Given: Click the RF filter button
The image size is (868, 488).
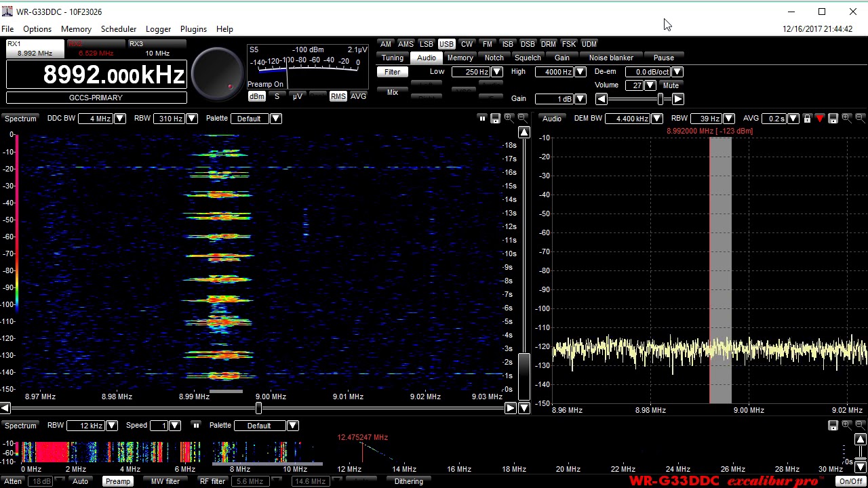Looking at the screenshot, I should pyautogui.click(x=212, y=481).
